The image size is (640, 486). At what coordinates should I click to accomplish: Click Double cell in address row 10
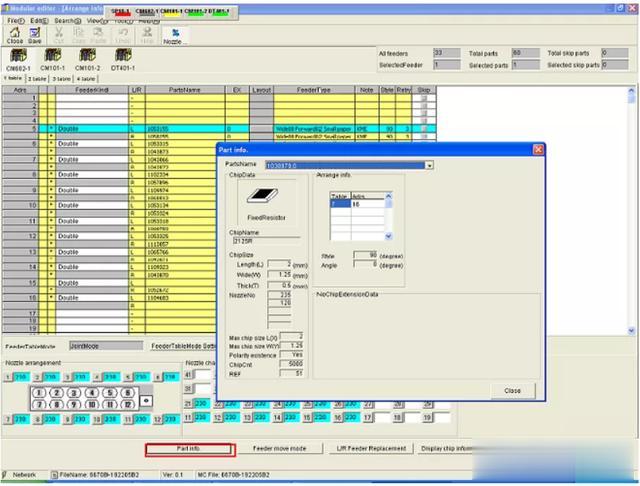click(92, 205)
